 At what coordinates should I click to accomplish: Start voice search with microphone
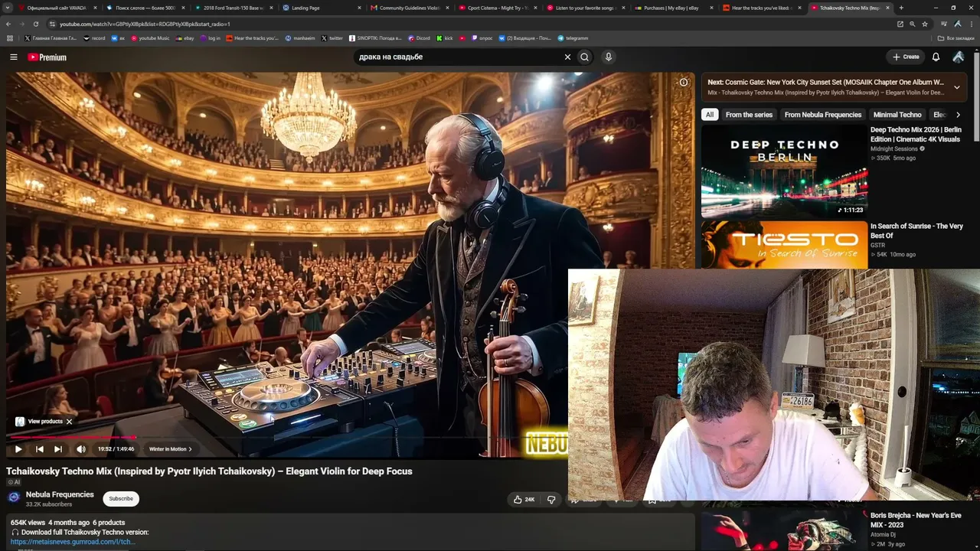(609, 57)
